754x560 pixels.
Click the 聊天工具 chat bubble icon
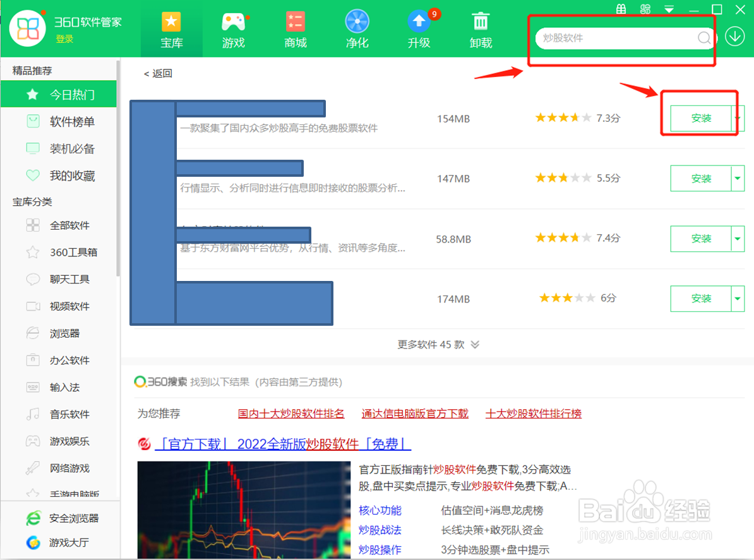[33, 279]
